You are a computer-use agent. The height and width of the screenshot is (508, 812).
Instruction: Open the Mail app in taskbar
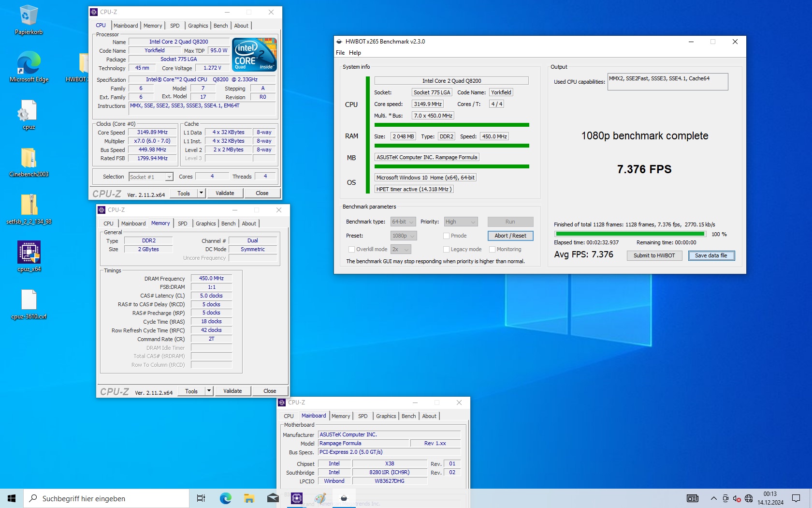[x=273, y=498]
